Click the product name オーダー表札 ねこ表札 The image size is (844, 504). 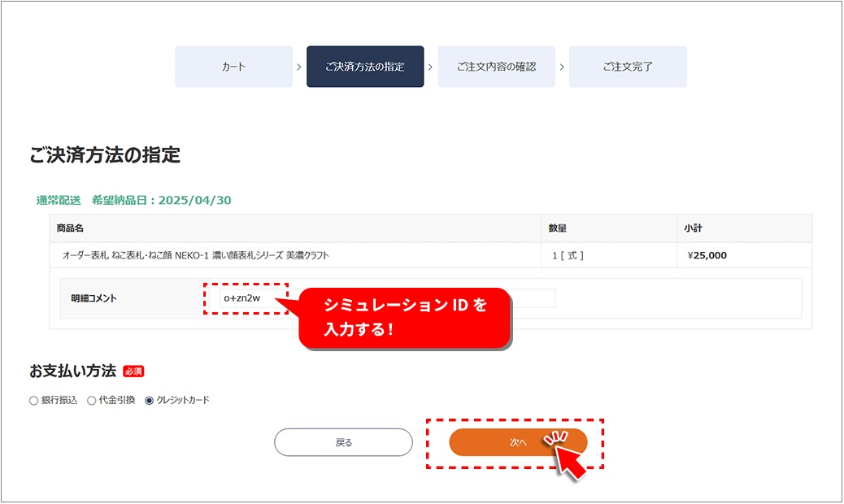(x=196, y=255)
